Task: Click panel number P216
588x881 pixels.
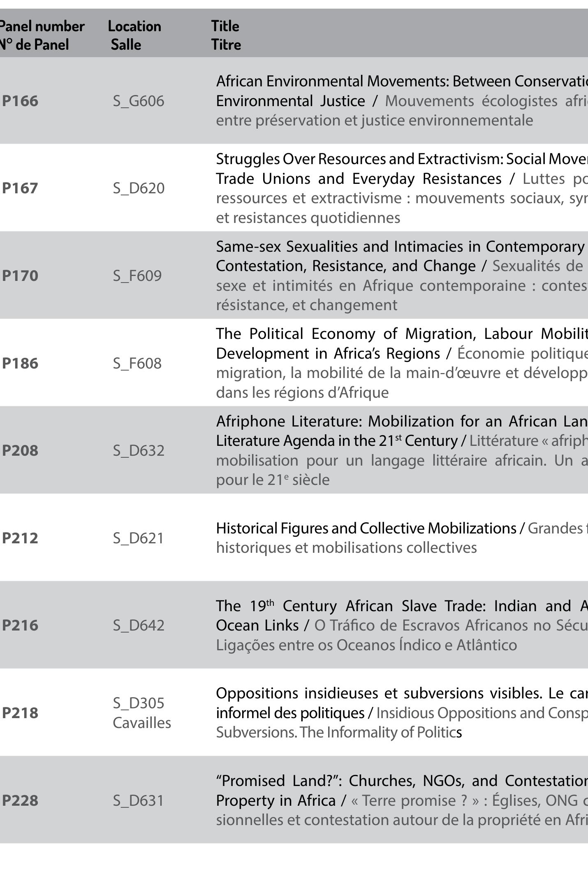Action: click(x=20, y=625)
